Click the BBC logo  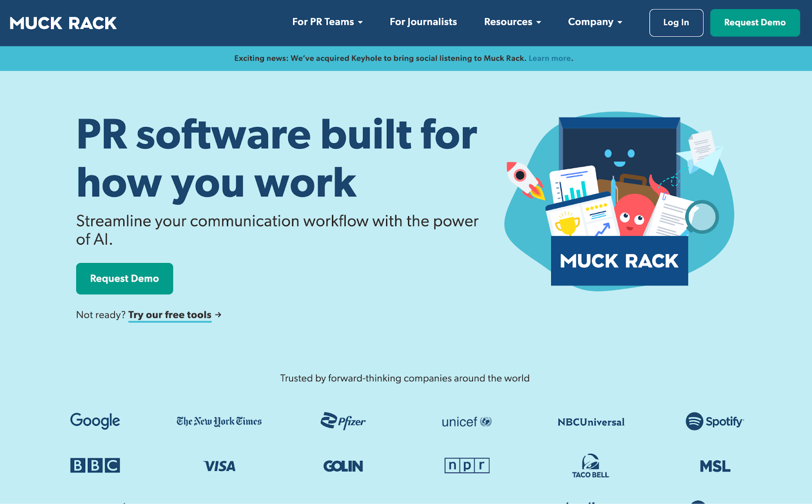95,465
